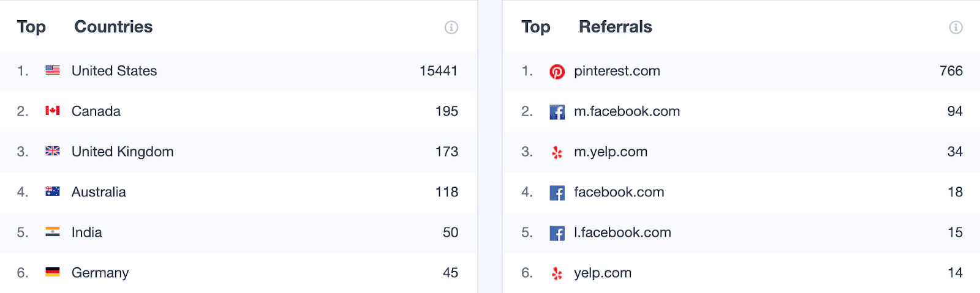
Task: Open the m.facebook.com referral link
Action: (x=627, y=111)
